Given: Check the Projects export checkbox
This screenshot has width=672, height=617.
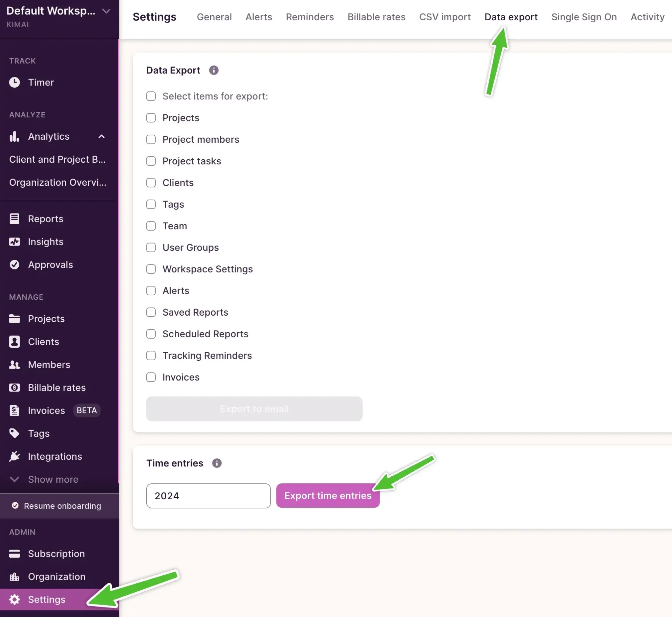Looking at the screenshot, I should pos(151,118).
